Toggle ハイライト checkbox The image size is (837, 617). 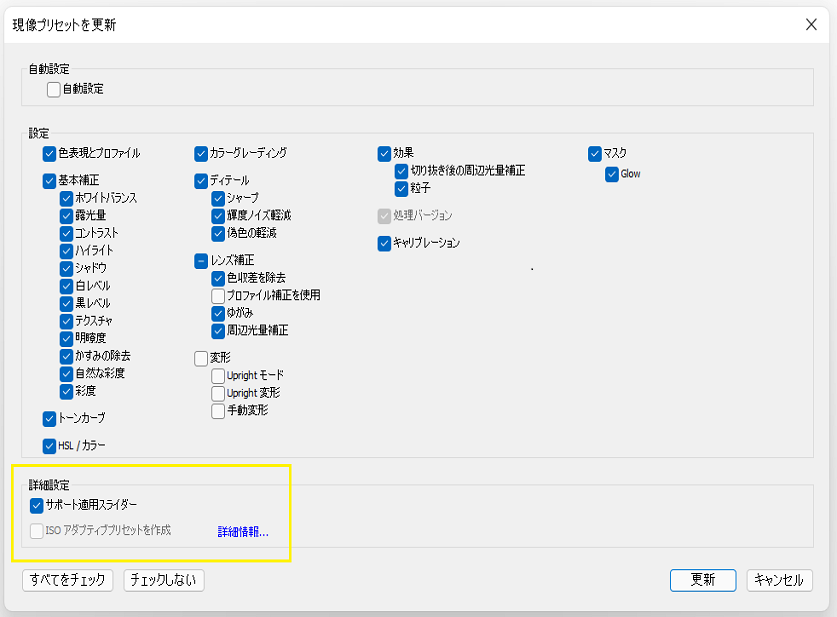click(66, 251)
